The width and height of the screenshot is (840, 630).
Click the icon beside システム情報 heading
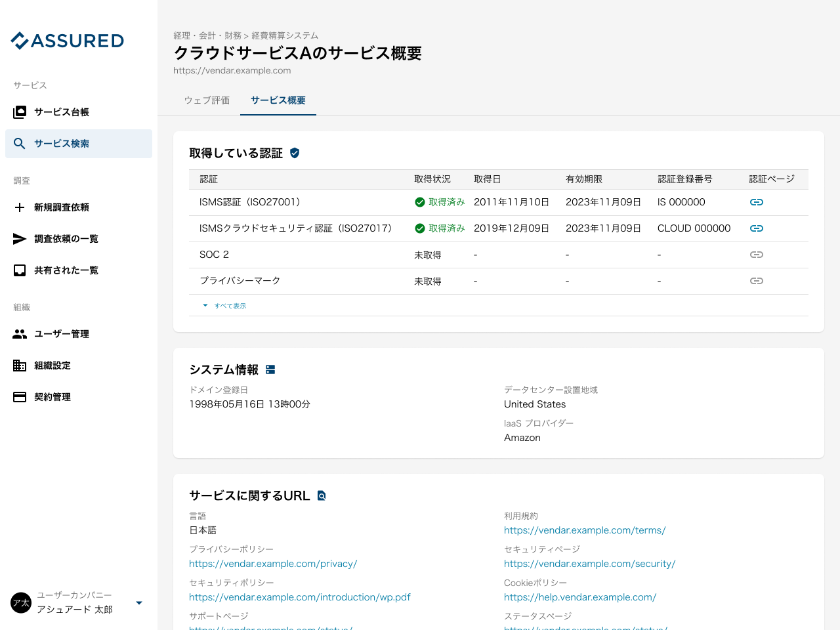tap(270, 369)
